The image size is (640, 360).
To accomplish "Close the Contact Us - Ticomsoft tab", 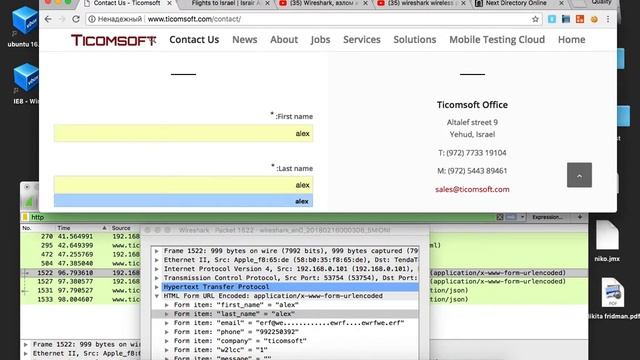I will pos(169,3).
